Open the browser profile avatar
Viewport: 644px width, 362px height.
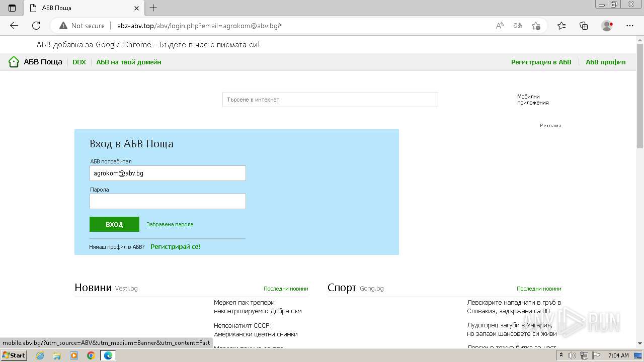click(607, 26)
